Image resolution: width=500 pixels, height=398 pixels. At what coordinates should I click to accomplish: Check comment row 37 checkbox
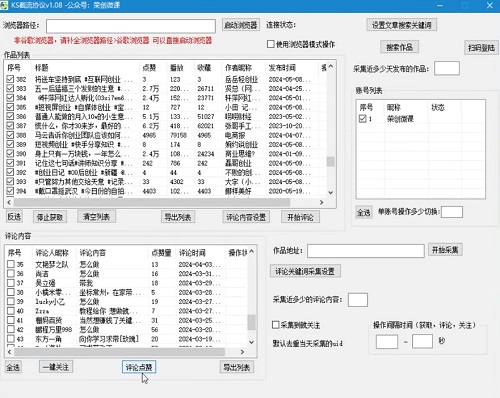pos(11,283)
